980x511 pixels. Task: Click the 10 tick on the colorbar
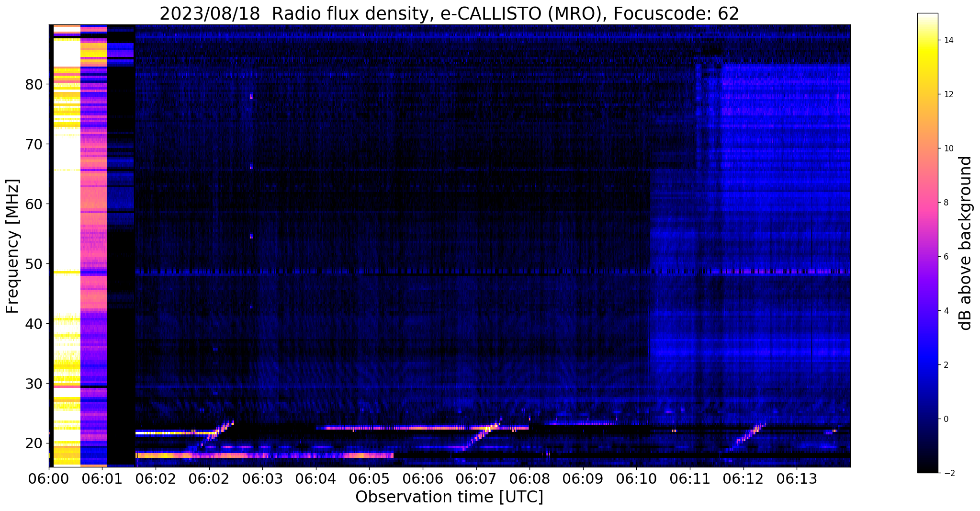[947, 148]
